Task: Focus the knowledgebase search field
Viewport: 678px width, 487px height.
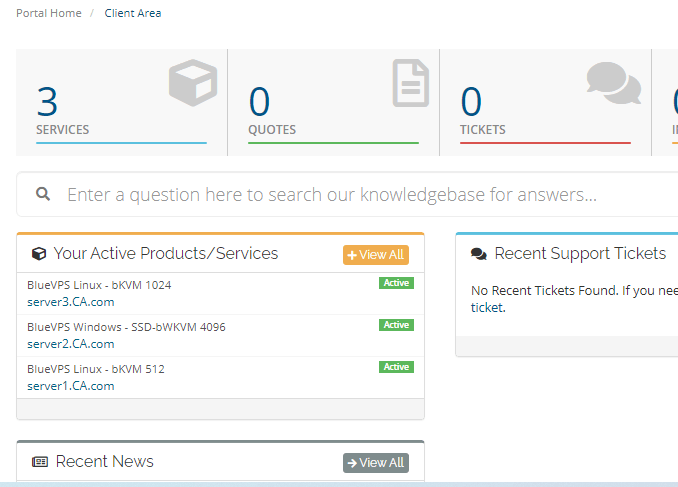Action: coord(347,194)
